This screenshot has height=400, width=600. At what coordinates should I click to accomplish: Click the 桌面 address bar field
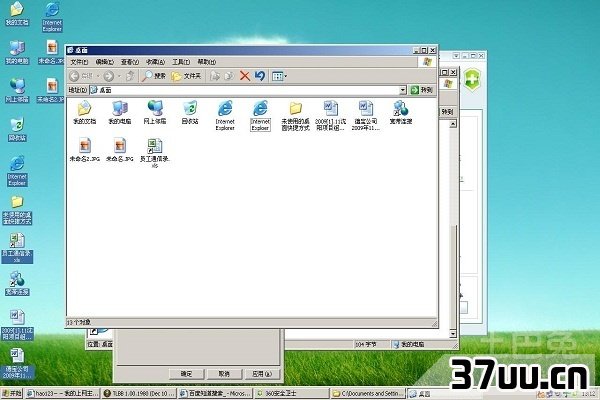[244, 90]
